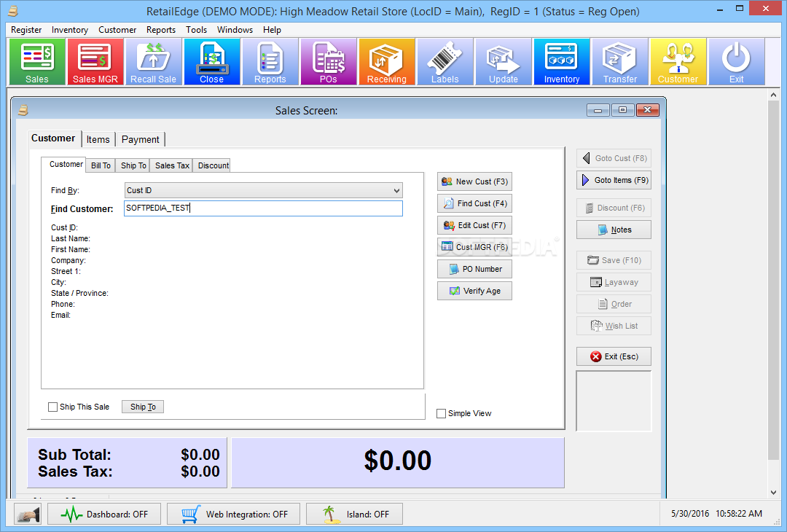Click the Recall Sale toolbar icon

[154, 62]
